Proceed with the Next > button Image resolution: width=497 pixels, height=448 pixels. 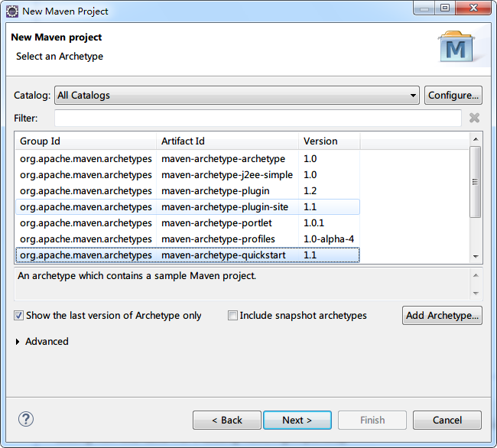pyautogui.click(x=297, y=420)
